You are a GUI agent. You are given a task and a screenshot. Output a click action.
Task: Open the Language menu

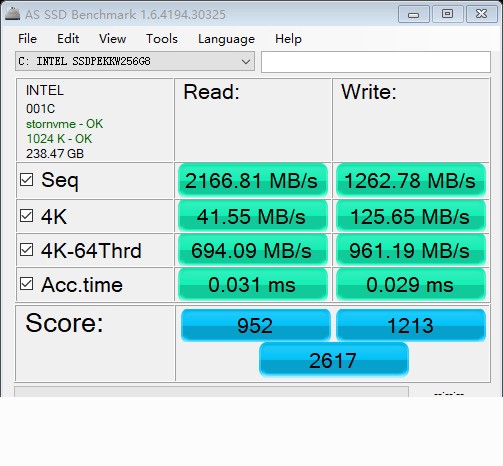point(226,39)
